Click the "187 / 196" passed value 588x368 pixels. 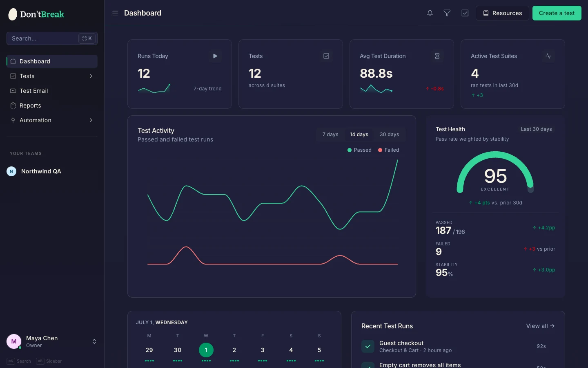coord(450,231)
